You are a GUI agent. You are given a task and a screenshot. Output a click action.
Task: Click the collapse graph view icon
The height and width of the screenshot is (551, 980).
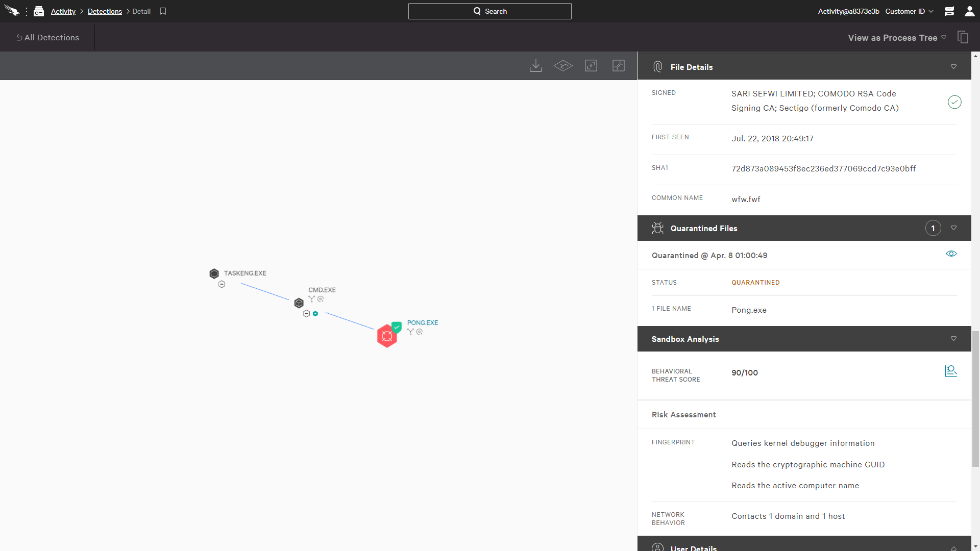coord(619,65)
